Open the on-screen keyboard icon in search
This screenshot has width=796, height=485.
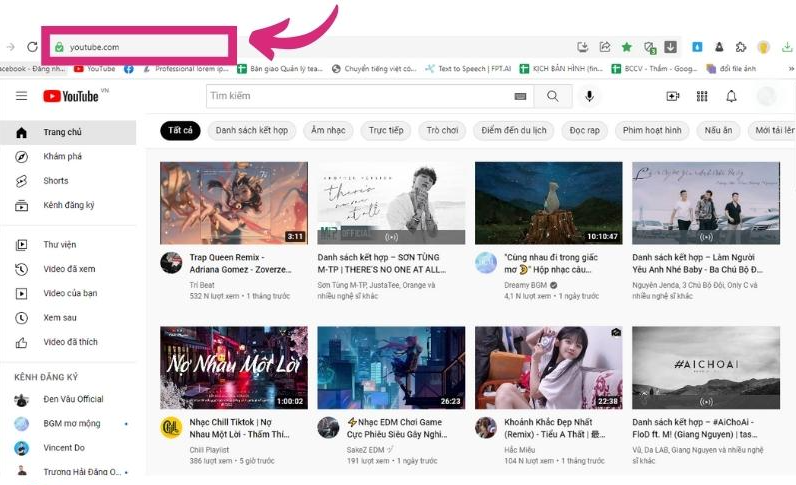click(520, 96)
